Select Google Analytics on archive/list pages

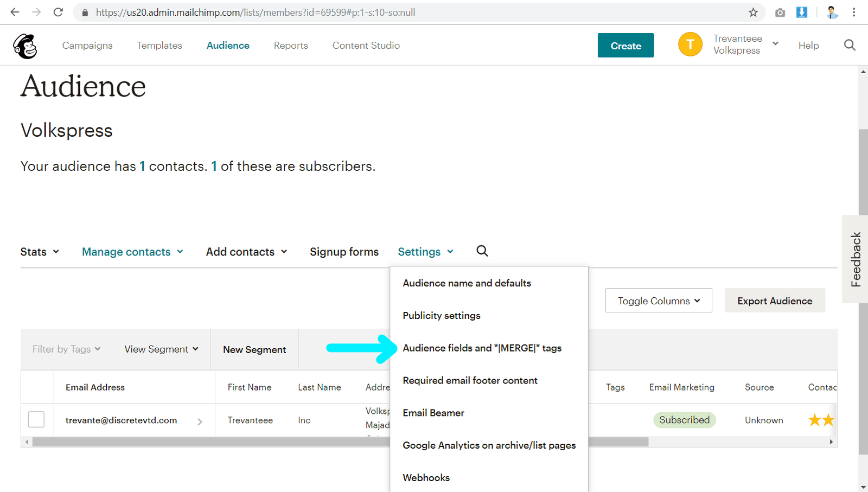coord(489,445)
